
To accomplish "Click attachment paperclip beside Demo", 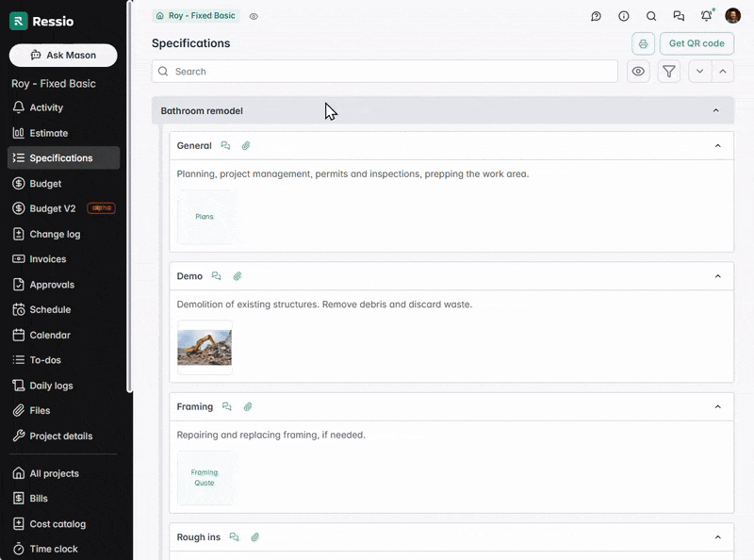I will coord(238,276).
